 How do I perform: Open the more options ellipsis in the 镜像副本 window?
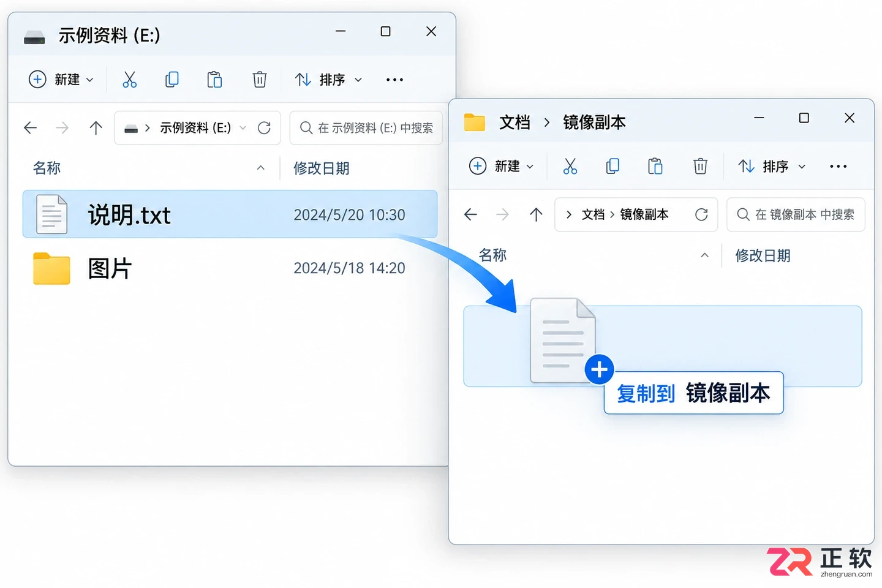tap(838, 166)
